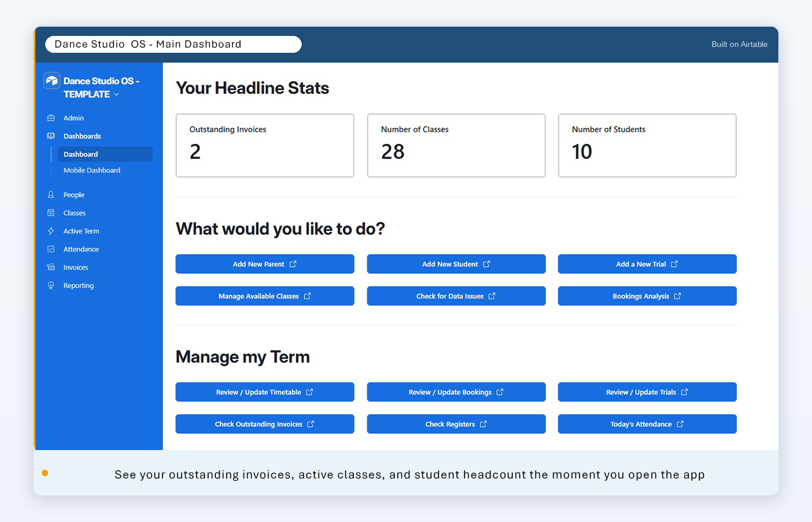Click the Number of Classes stat card
812x522 pixels.
(456, 146)
